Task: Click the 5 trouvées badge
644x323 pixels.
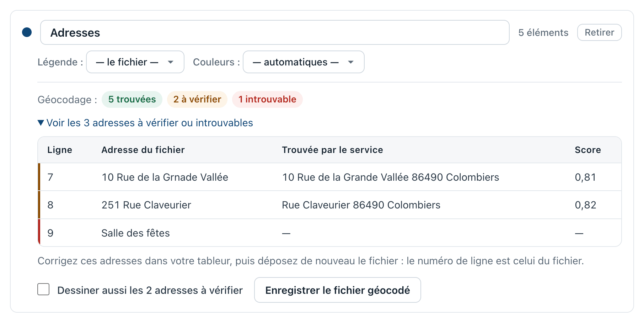Action: coord(132,99)
